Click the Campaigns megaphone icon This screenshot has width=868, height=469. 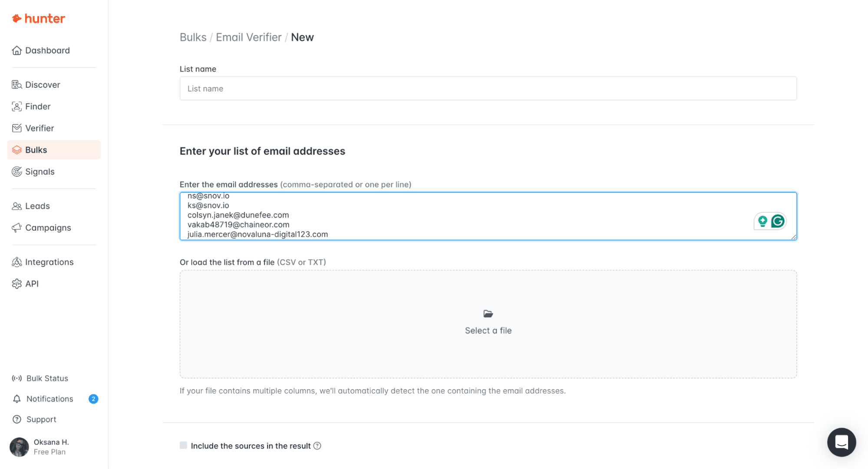[x=17, y=228]
